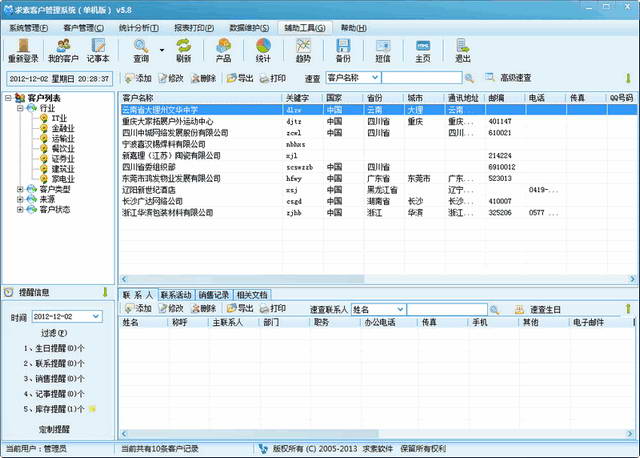Click the 备份 backup icon

(343, 50)
